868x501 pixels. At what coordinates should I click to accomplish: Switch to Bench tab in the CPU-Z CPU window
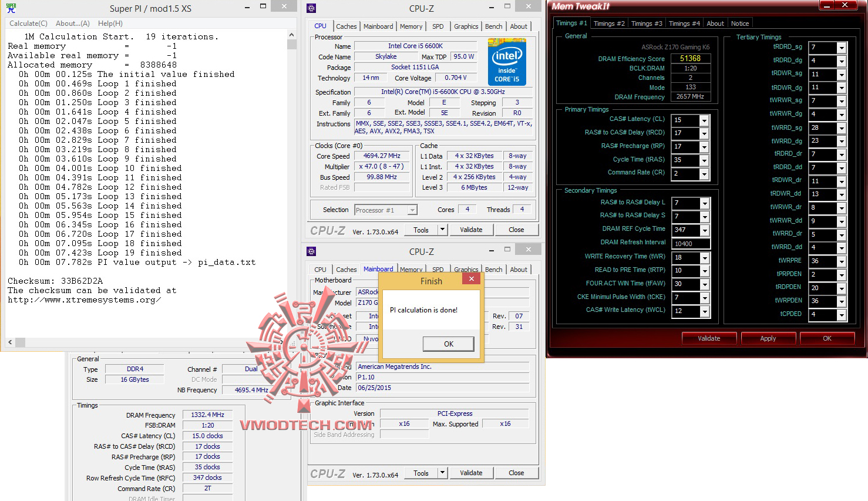pos(494,26)
